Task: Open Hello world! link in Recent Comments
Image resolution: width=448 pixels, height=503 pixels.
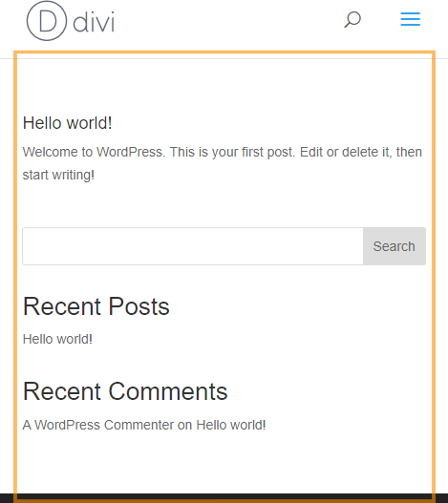Action: (231, 425)
